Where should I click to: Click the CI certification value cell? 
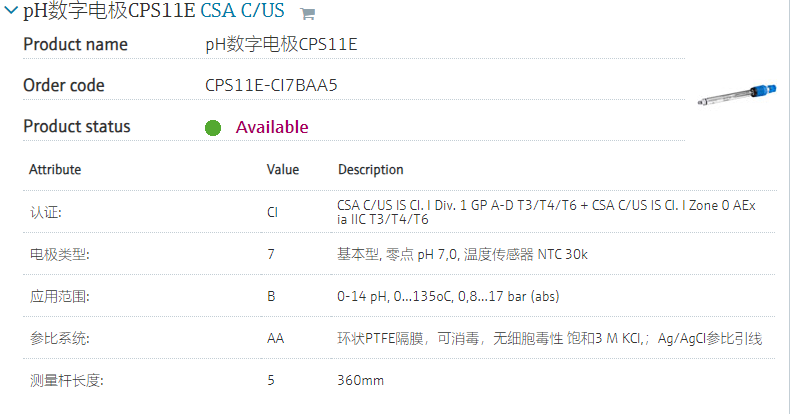[273, 213]
